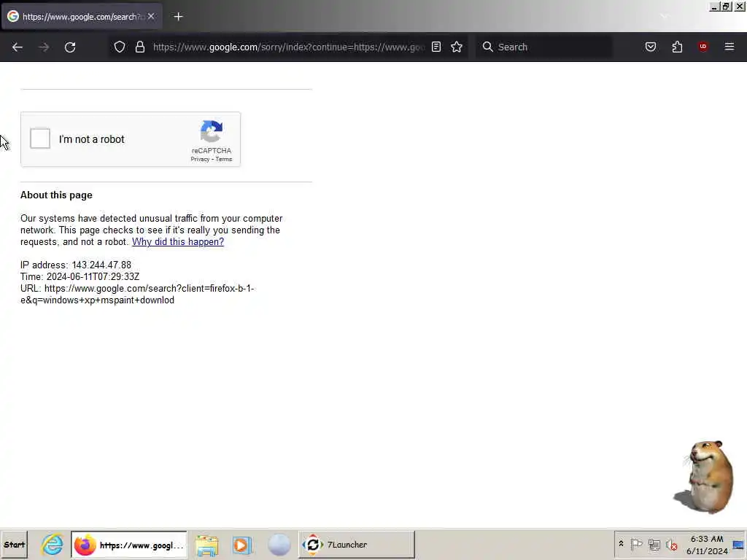Open the Firefox hamburger menu

click(x=729, y=47)
